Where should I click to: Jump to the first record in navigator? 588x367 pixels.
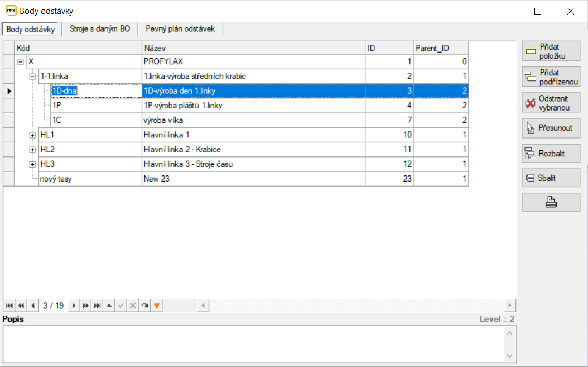tap(9, 306)
